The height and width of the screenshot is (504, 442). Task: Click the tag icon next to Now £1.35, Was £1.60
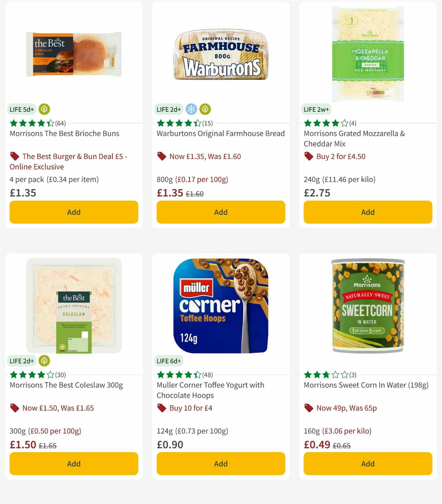(161, 156)
